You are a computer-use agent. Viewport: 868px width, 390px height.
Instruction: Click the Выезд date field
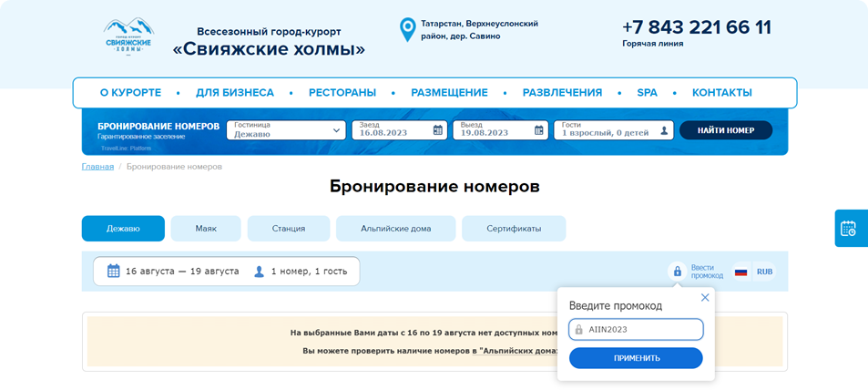[x=500, y=130]
